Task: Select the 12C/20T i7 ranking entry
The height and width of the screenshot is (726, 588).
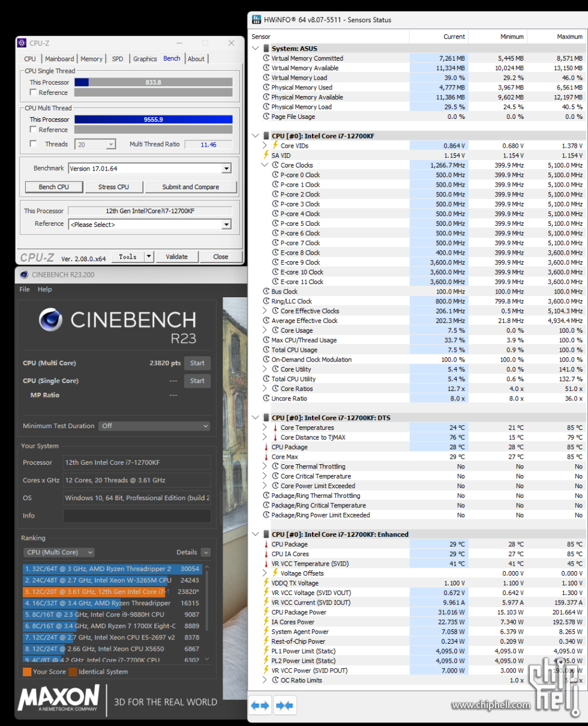Action: point(113,591)
